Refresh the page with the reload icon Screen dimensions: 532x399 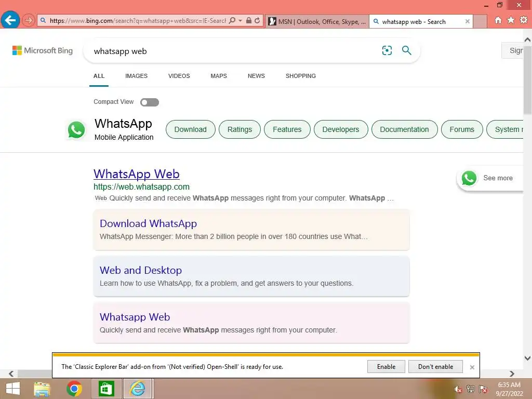(258, 21)
